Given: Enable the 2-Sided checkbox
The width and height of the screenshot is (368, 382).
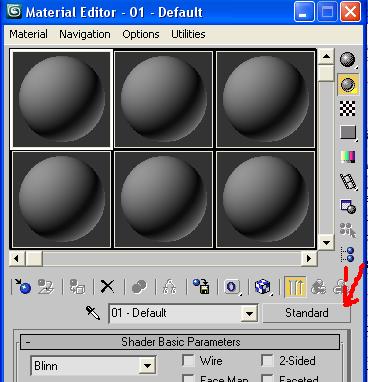Looking at the screenshot, I should click(267, 361).
